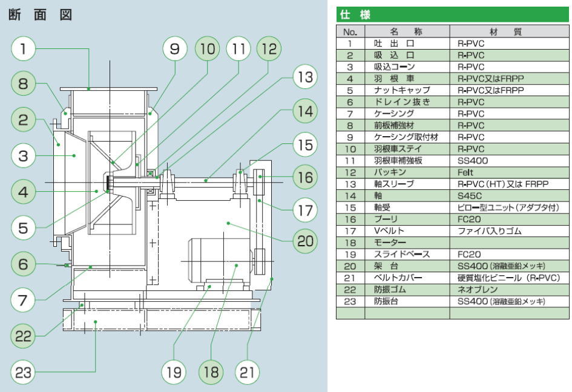572x392 pixels.
Task: Select callout circle 5 in the drawing
Action: point(24,228)
